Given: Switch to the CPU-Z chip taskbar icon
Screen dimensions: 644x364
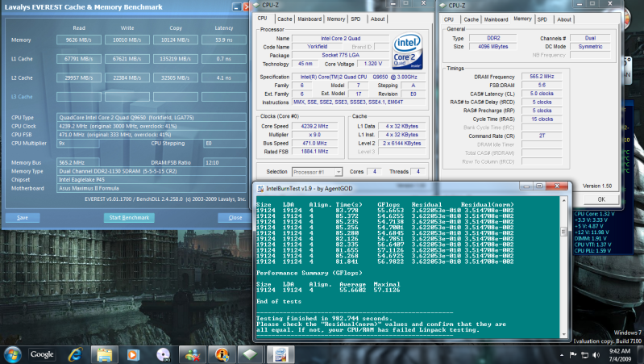Looking at the screenshot, I should [250, 354].
